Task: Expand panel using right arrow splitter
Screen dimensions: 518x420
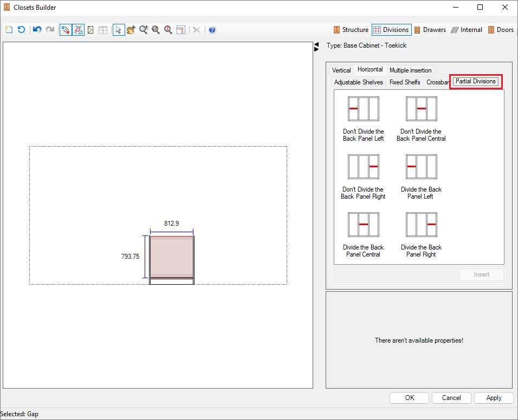Action: (316, 50)
